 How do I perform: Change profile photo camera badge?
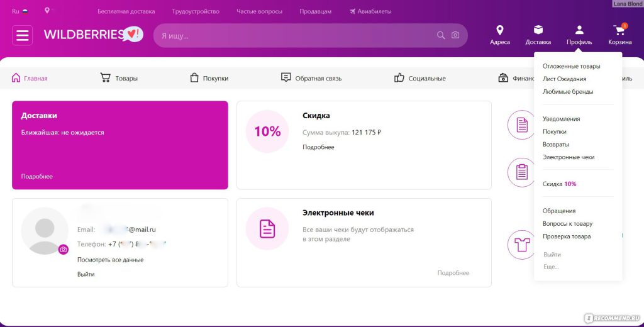[64, 250]
